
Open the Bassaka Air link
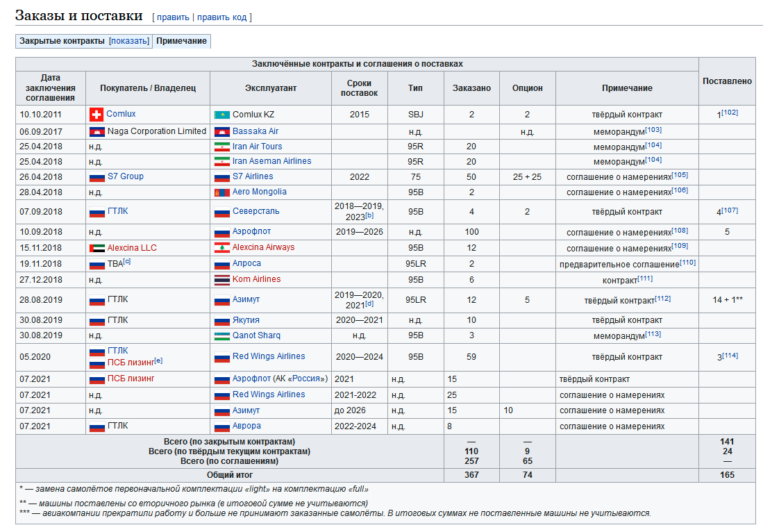click(255, 131)
